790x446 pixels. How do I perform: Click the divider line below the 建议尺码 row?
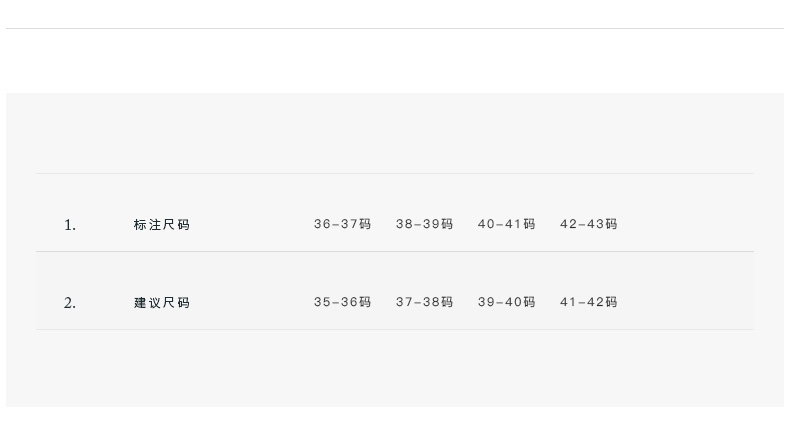395,329
